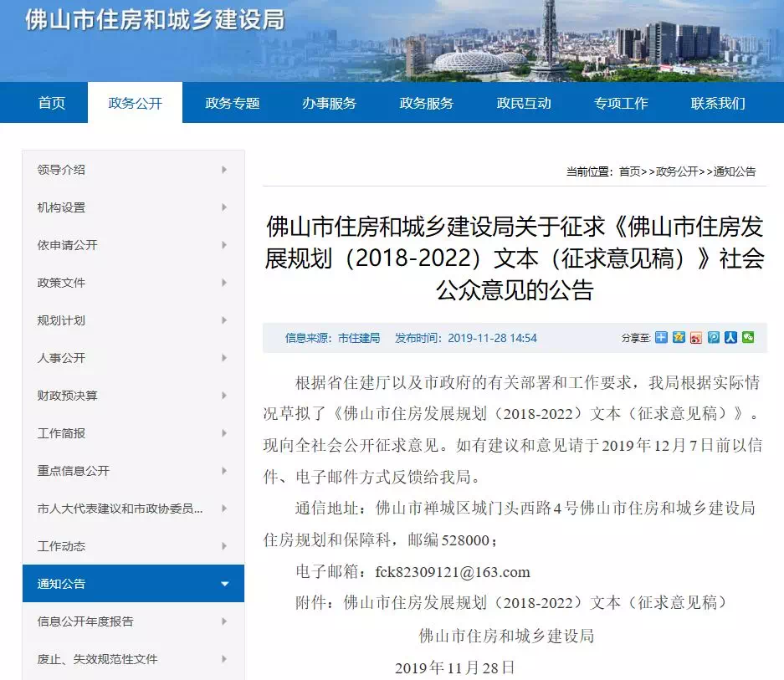The image size is (784, 680).
Task: Share to WeChat green icon
Action: (x=748, y=338)
